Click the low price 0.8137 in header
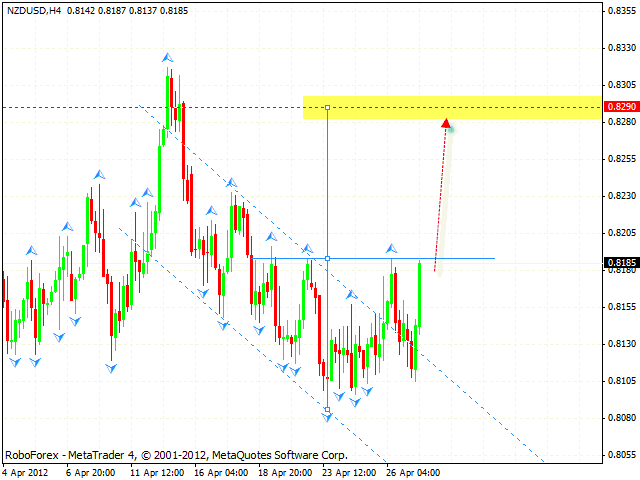This screenshot has width=640, height=480. coord(143,11)
